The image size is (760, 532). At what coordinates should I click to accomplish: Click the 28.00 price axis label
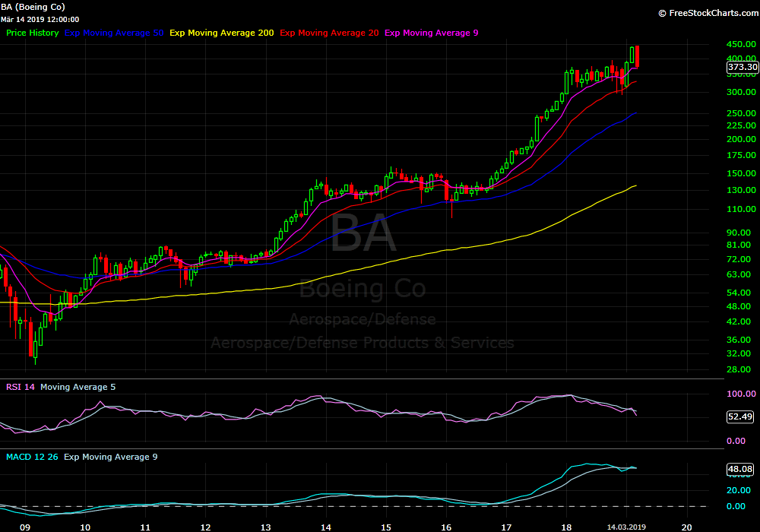point(739,369)
